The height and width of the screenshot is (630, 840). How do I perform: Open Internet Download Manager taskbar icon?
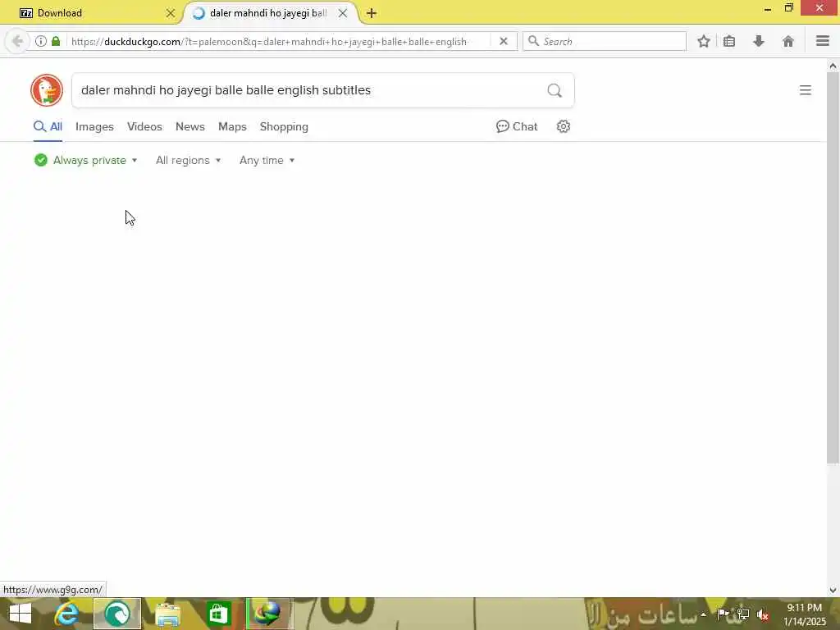click(269, 614)
